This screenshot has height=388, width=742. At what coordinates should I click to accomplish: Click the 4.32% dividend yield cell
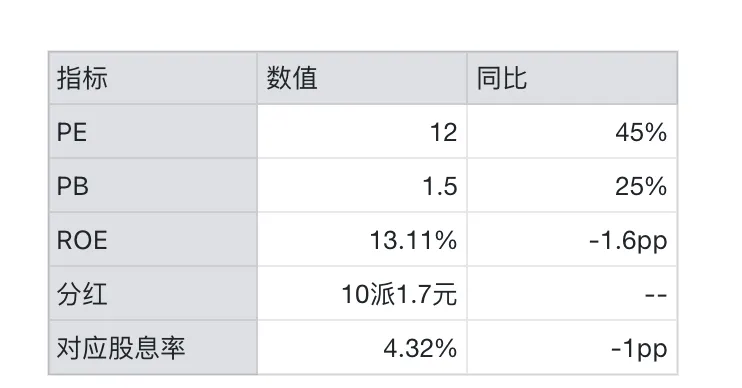362,348
